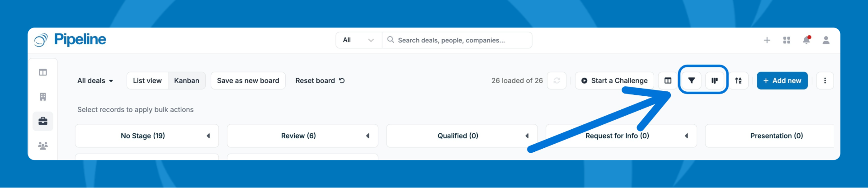Open the All search scope dropdown

359,40
